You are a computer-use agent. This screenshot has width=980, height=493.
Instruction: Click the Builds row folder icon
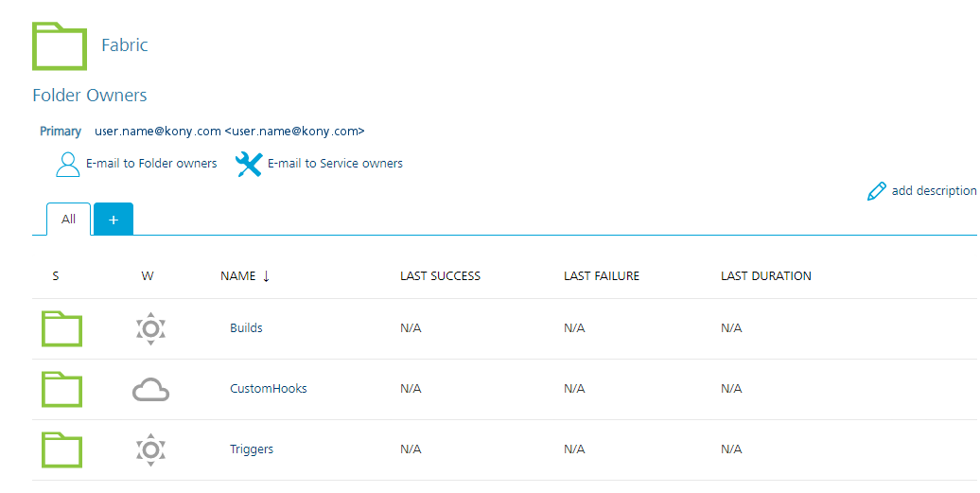pos(61,328)
